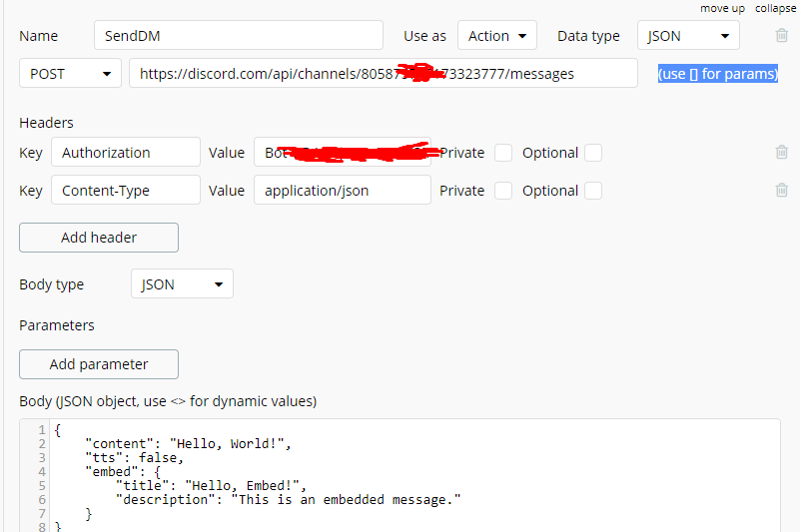The width and height of the screenshot is (800, 532).
Task: Click the Body JSON object instructions label
Action: pyautogui.click(x=168, y=401)
